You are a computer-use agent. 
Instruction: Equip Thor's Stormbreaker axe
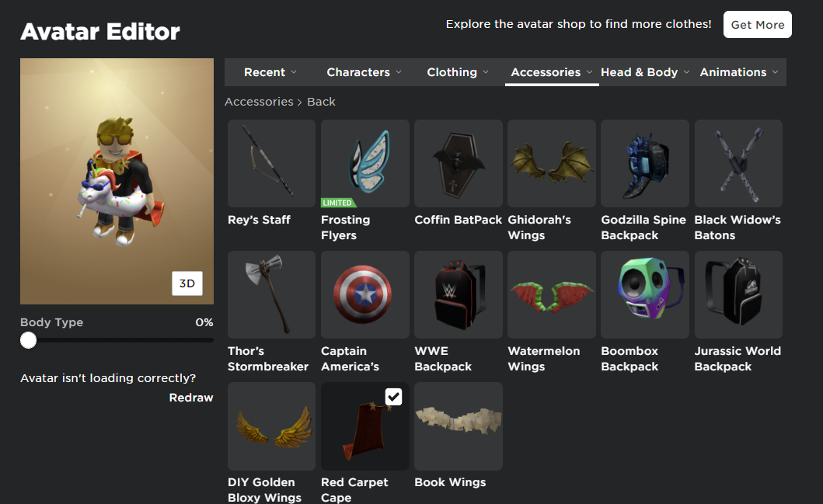271,294
